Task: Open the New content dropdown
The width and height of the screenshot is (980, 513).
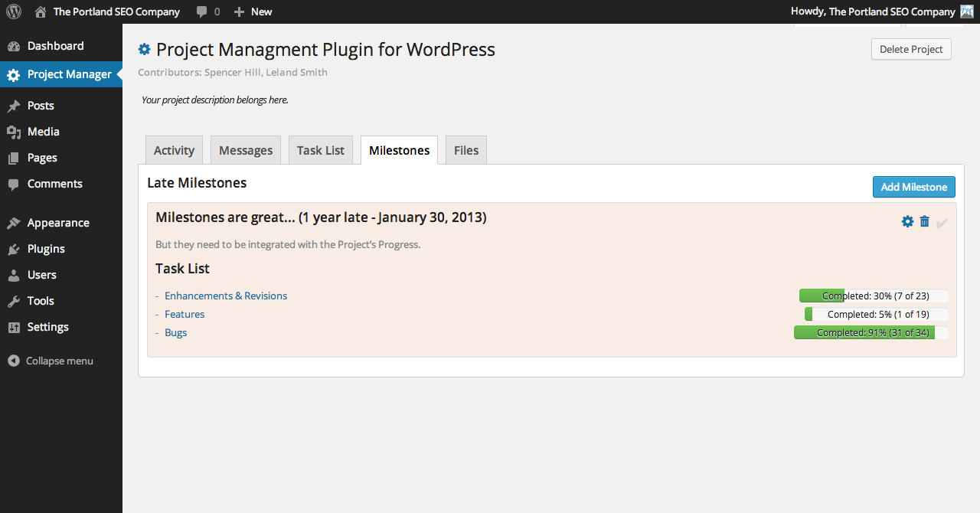Action: (x=253, y=11)
